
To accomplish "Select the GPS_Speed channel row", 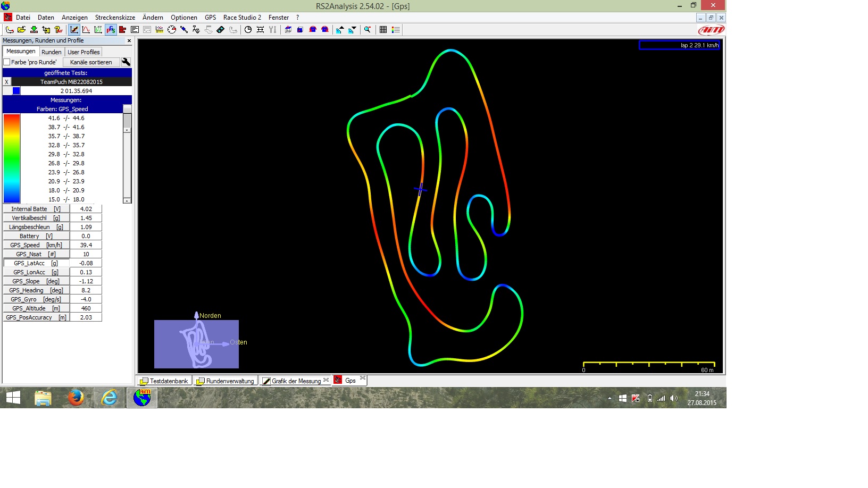I will [36, 245].
